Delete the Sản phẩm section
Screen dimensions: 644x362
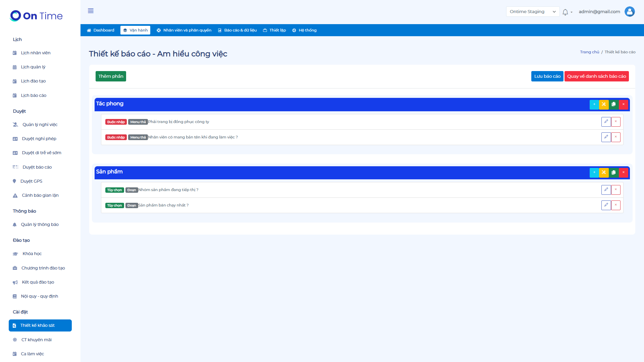tap(624, 173)
